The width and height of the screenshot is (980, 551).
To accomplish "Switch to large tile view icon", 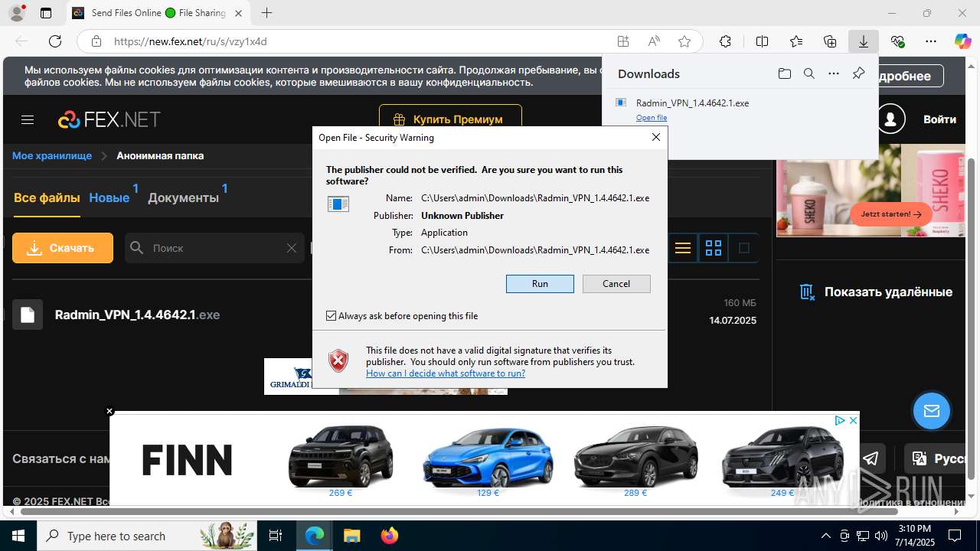I will click(x=743, y=248).
